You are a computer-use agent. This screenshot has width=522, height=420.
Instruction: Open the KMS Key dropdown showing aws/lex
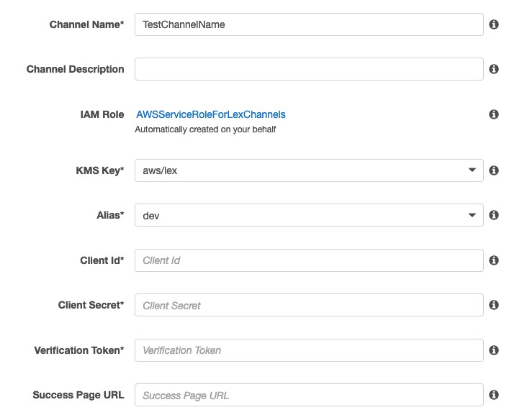pyautogui.click(x=309, y=170)
